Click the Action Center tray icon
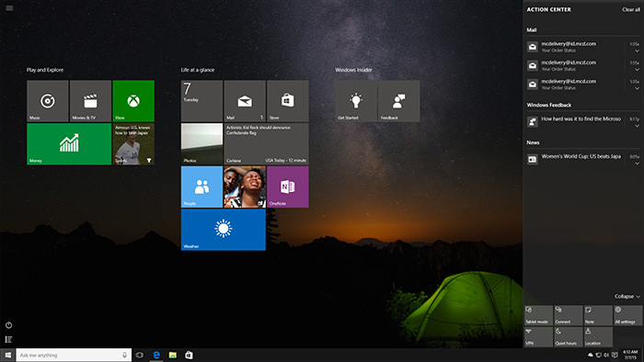 pyautogui.click(x=615, y=355)
